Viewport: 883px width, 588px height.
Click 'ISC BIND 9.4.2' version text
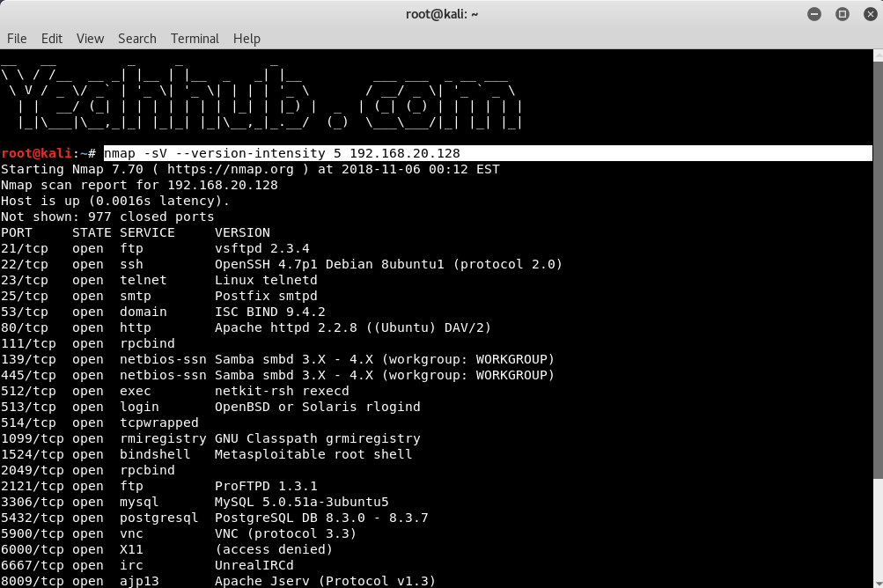pos(269,312)
